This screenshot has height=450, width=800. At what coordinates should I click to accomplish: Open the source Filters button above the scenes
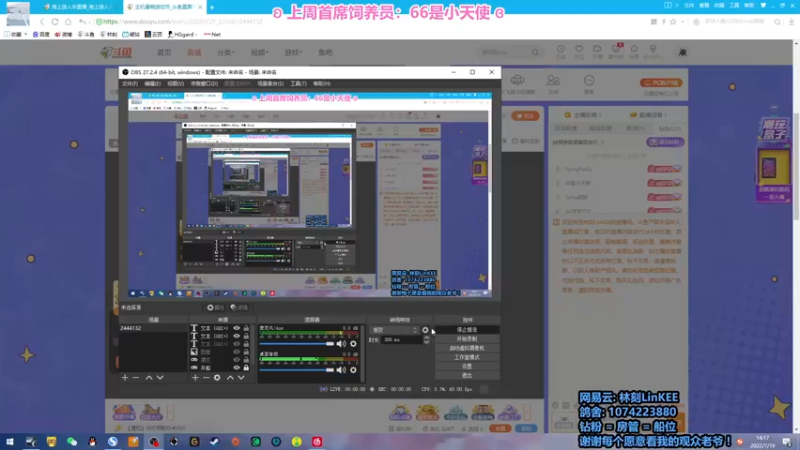coord(239,308)
